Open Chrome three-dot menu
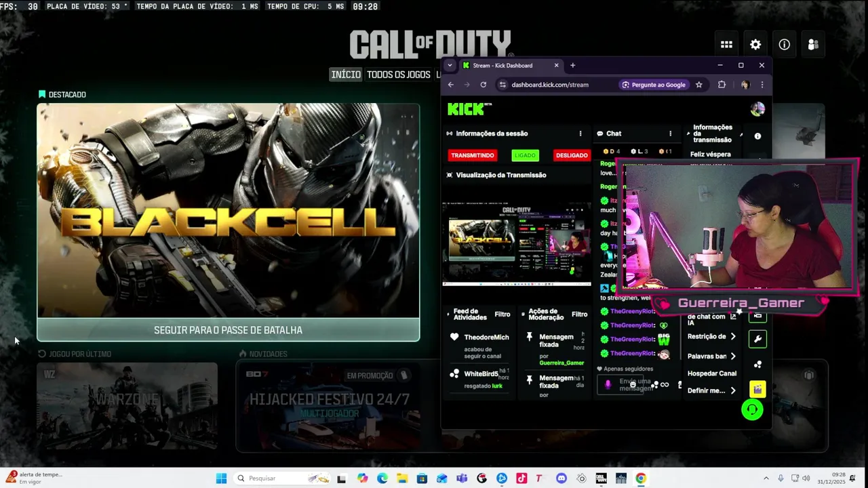 (762, 85)
